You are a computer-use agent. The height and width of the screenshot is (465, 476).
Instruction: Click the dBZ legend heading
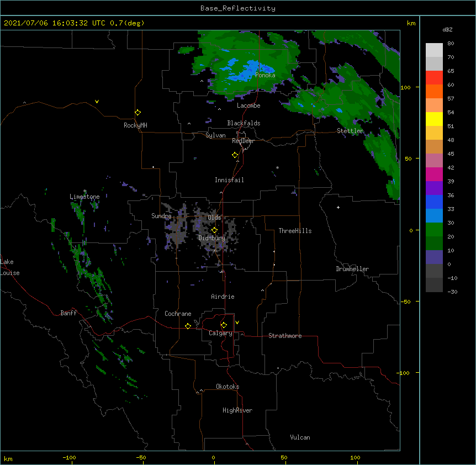(x=447, y=29)
